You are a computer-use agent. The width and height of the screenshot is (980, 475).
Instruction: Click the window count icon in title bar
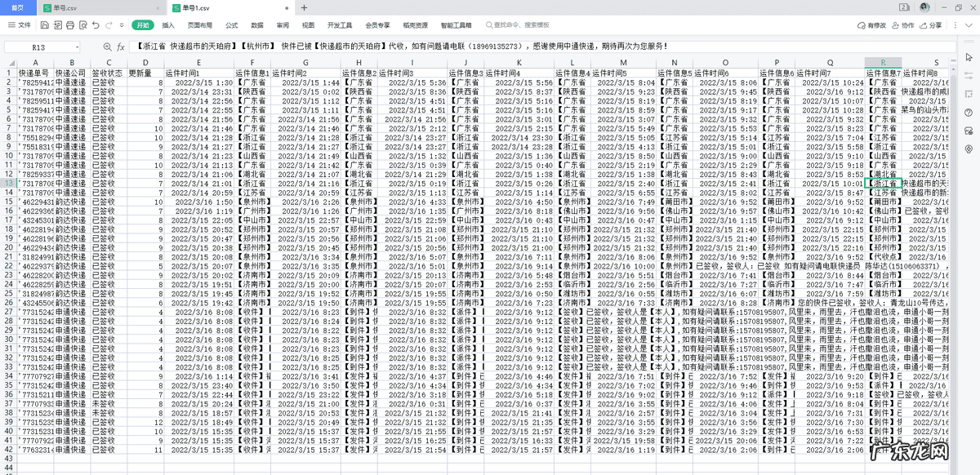(905, 7)
